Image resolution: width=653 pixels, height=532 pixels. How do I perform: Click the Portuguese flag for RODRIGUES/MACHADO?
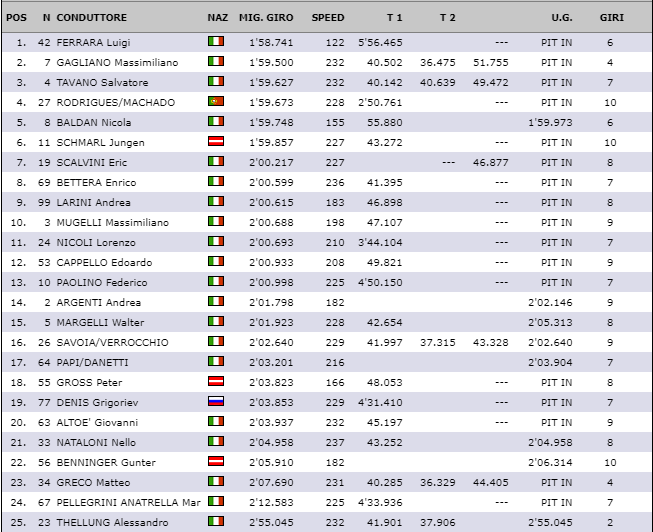(x=216, y=101)
